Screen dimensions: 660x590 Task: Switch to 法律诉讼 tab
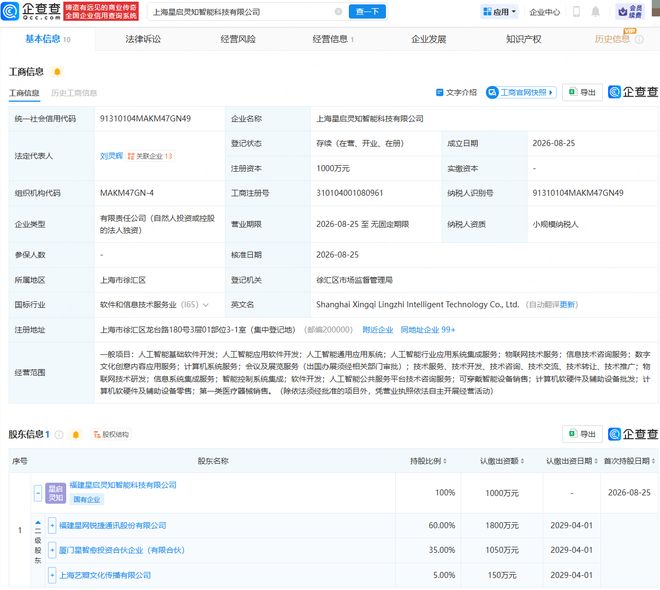[x=143, y=39]
